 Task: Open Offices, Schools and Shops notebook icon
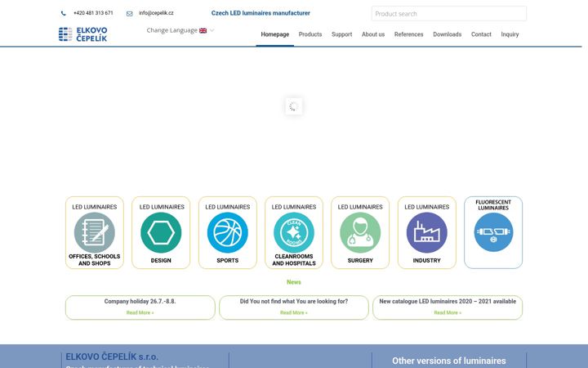coord(95,232)
